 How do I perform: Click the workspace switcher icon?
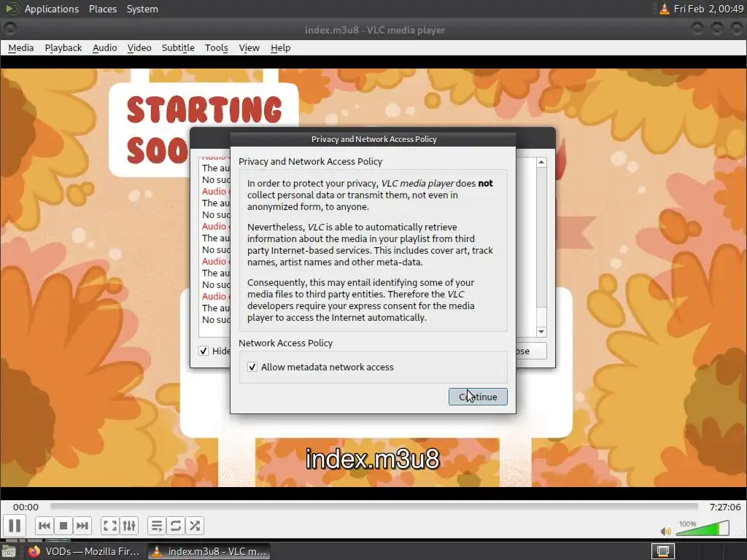click(662, 551)
